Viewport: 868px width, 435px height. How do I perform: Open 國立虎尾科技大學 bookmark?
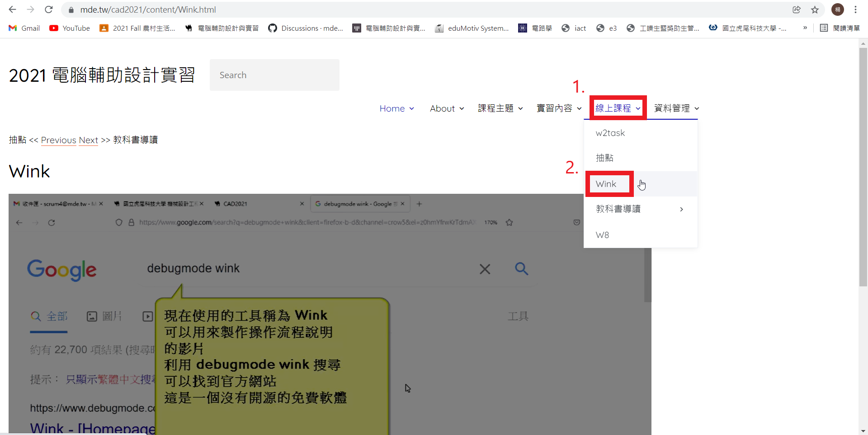click(748, 28)
